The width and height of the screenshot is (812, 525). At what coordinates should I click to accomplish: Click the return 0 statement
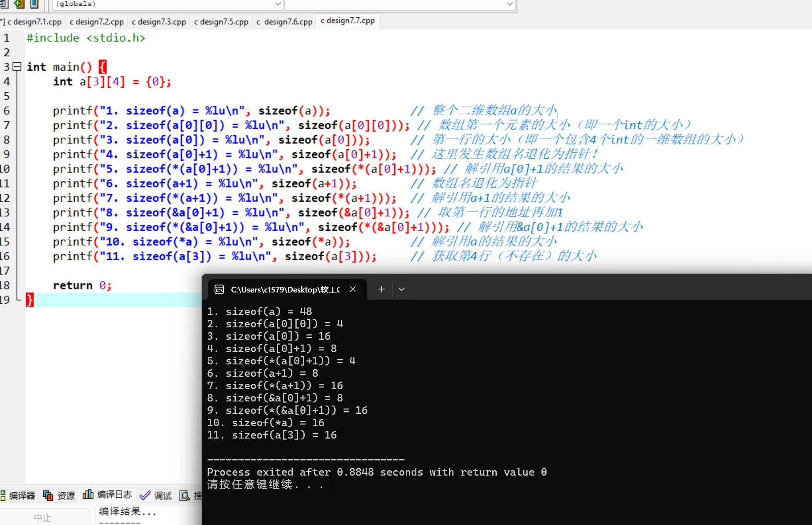pyautogui.click(x=82, y=285)
